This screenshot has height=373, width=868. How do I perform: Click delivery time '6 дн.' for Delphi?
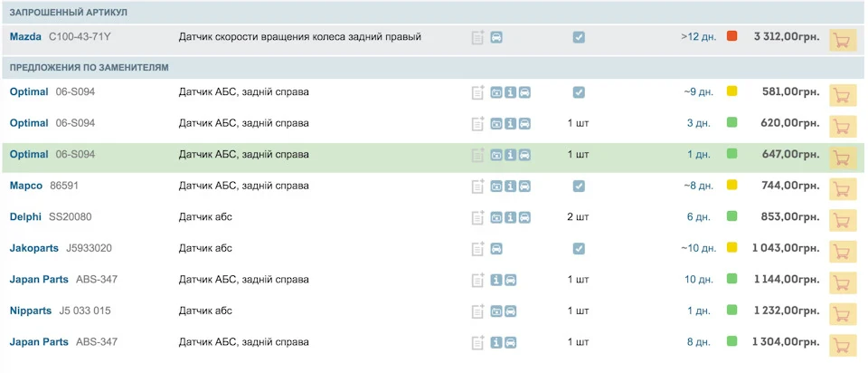699,216
